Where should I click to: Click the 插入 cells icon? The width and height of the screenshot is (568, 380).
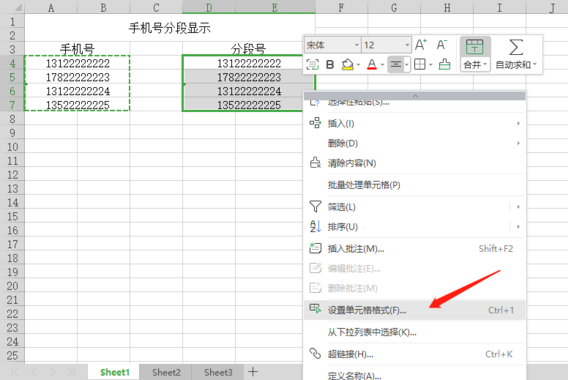[315, 123]
